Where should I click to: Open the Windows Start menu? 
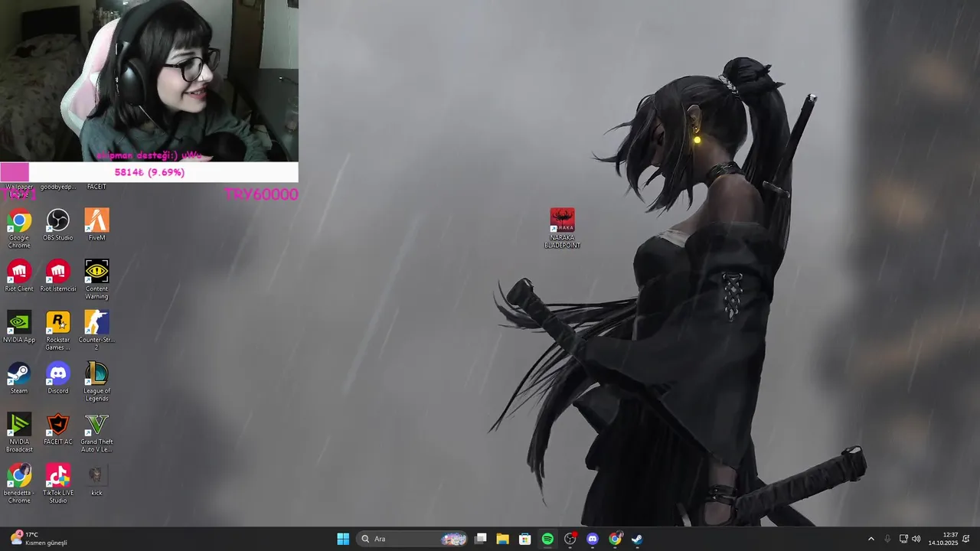[343, 539]
